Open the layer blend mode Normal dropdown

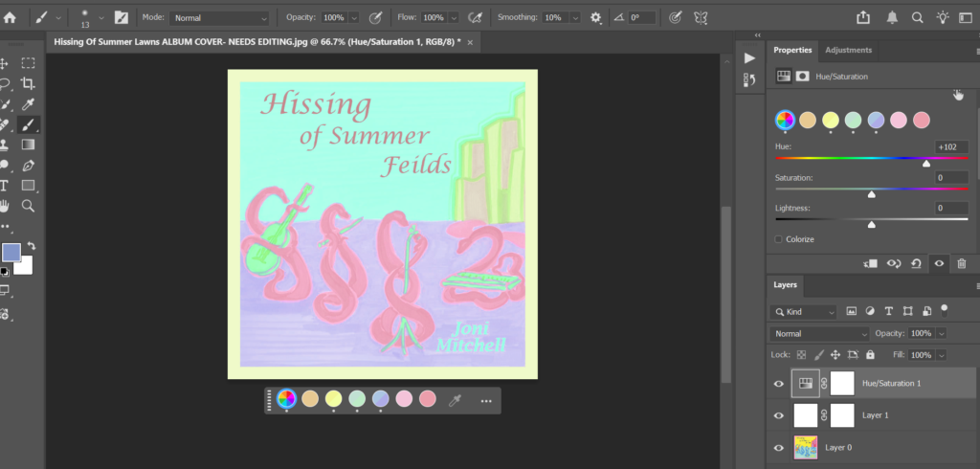[819, 333]
